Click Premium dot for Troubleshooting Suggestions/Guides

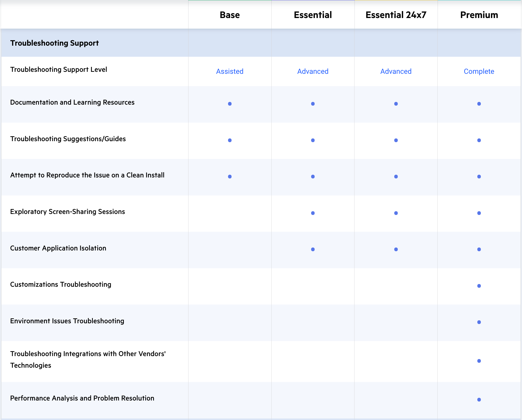(x=479, y=140)
